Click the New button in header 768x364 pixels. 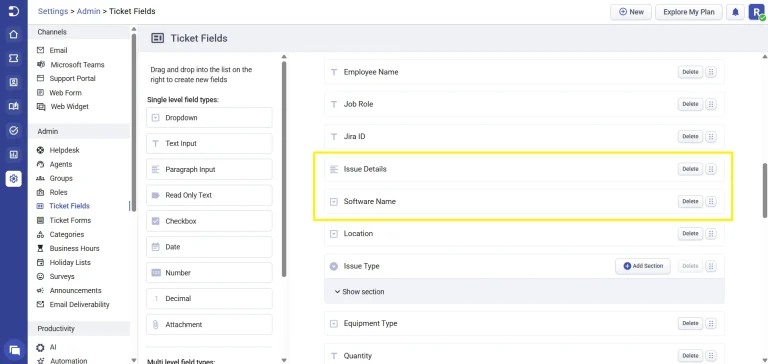click(631, 12)
